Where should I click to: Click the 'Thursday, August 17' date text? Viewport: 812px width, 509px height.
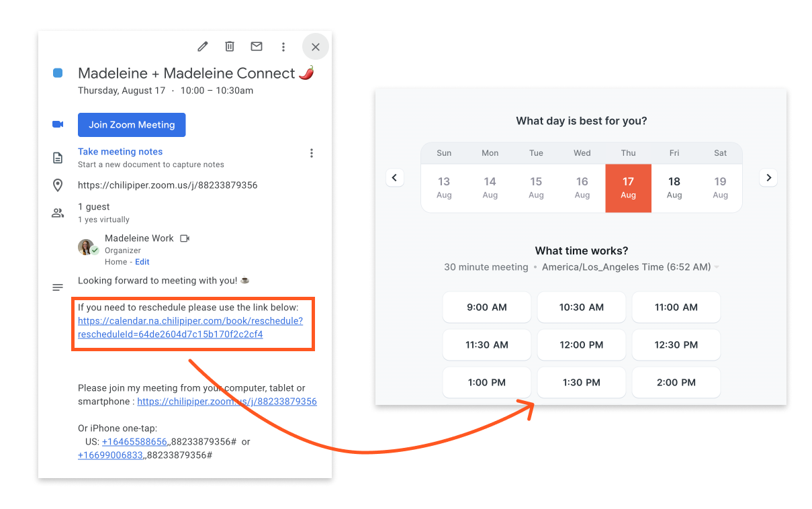tap(122, 91)
